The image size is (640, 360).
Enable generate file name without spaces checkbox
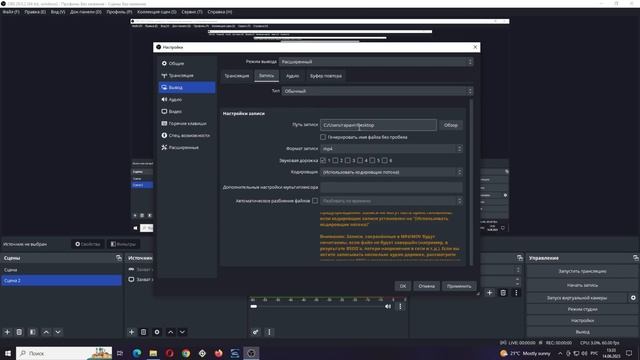point(323,137)
